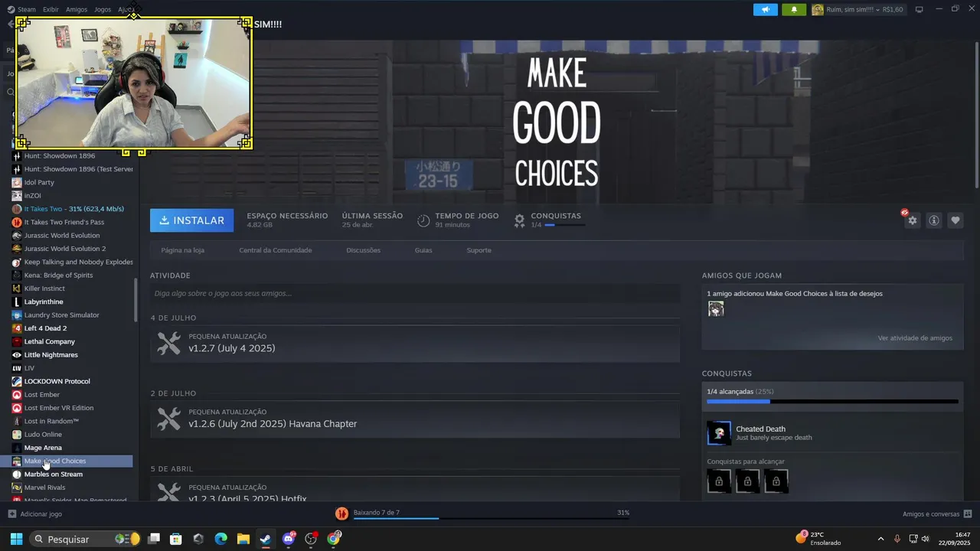Screen dimensions: 980x551
Task: Open the Steam announcements megaphone button
Action: (765, 9)
